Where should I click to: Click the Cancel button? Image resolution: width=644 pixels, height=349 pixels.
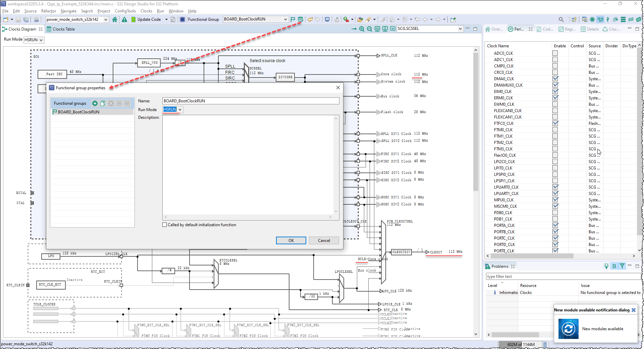coord(324,241)
